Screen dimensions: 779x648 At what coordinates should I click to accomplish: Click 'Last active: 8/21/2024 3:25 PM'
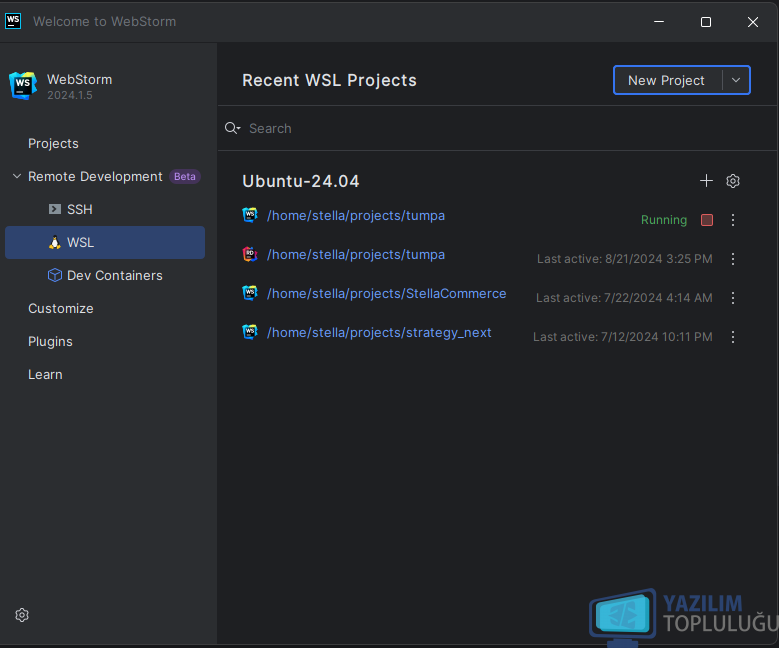coord(624,259)
